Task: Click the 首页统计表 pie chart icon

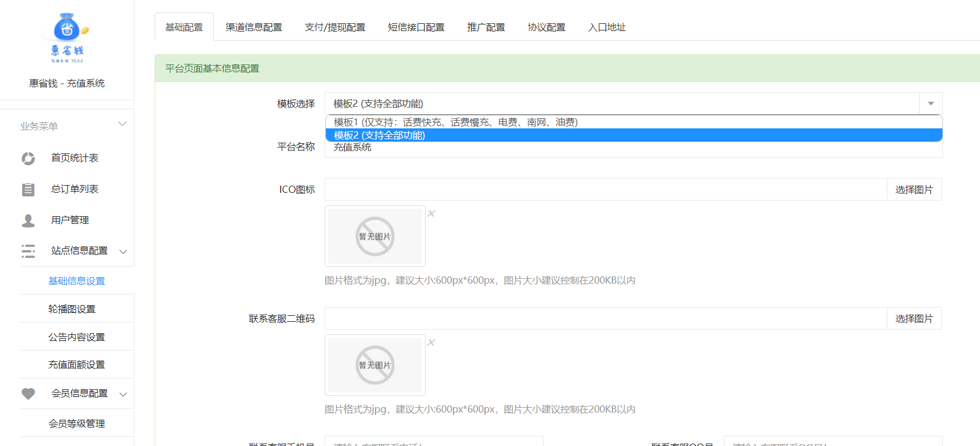Action: click(x=28, y=158)
